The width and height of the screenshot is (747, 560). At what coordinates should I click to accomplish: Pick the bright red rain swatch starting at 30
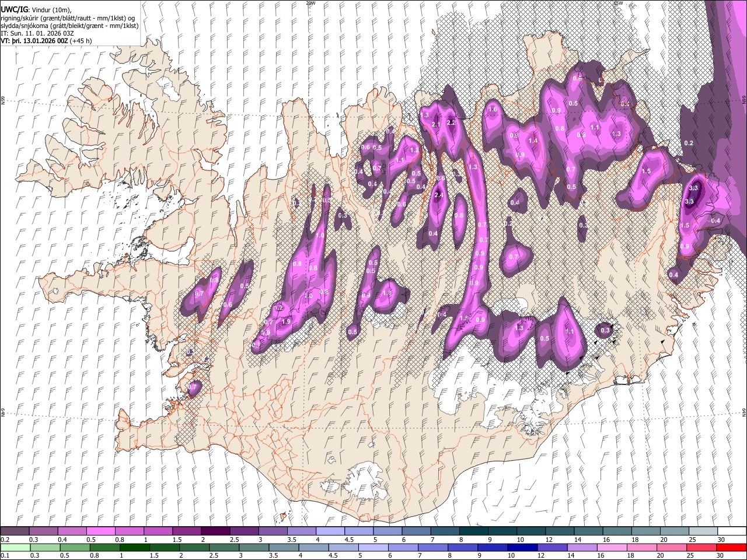click(730, 547)
